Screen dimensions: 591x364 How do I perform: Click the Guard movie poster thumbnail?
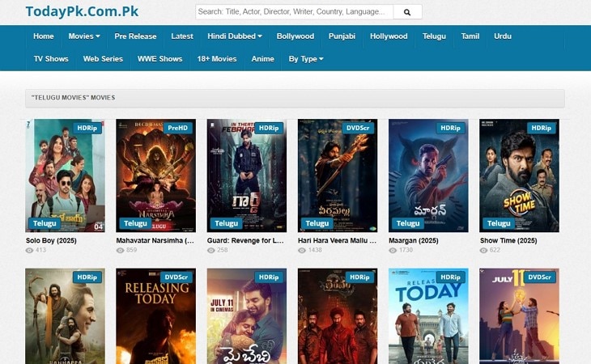pos(247,176)
